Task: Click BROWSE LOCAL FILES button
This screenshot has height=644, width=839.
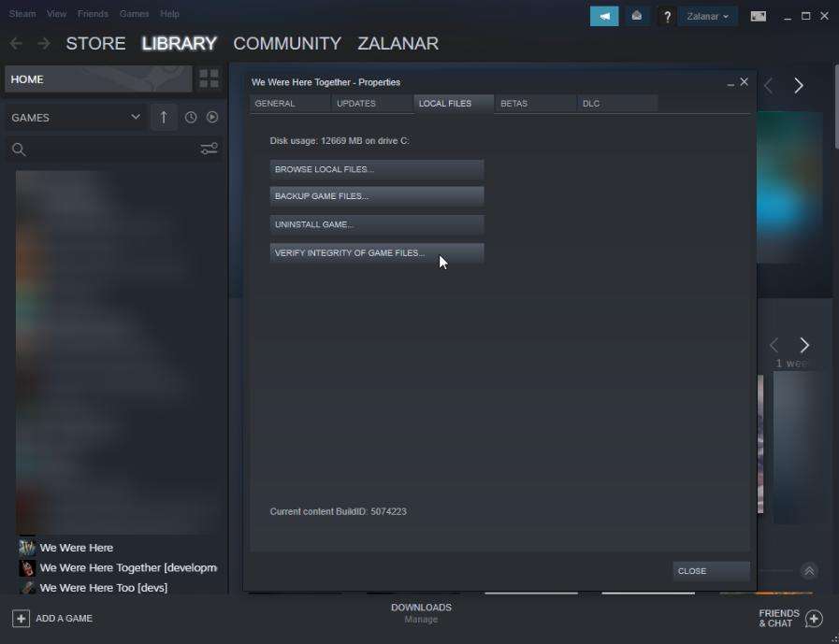Action: (377, 169)
